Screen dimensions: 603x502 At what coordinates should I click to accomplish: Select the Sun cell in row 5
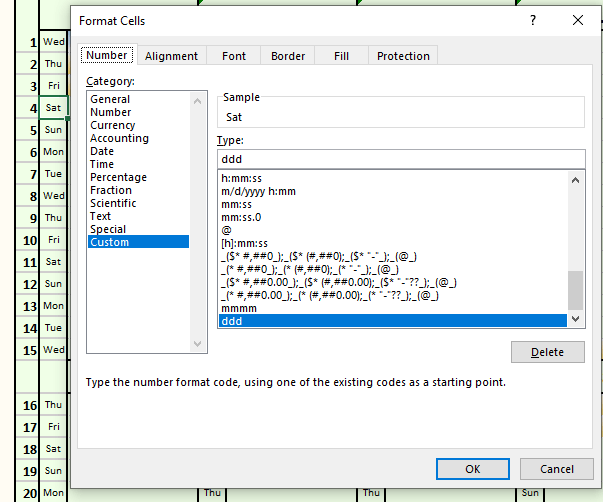click(53, 130)
